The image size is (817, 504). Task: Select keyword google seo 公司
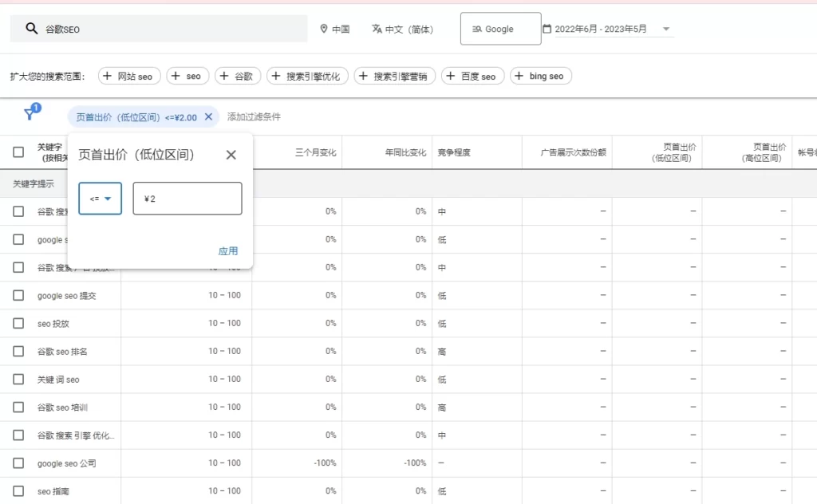67,463
